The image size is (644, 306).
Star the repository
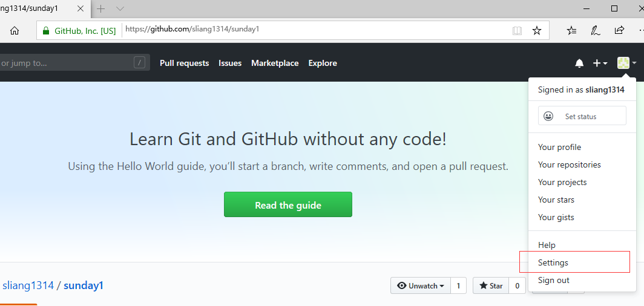click(491, 286)
